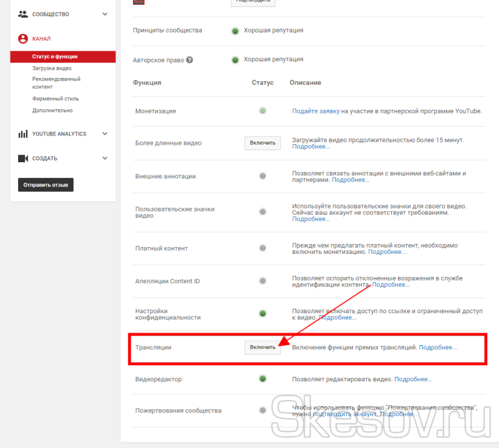
Task: Expand the СООБЩЕСТВО section chevron
Action: 105,14
